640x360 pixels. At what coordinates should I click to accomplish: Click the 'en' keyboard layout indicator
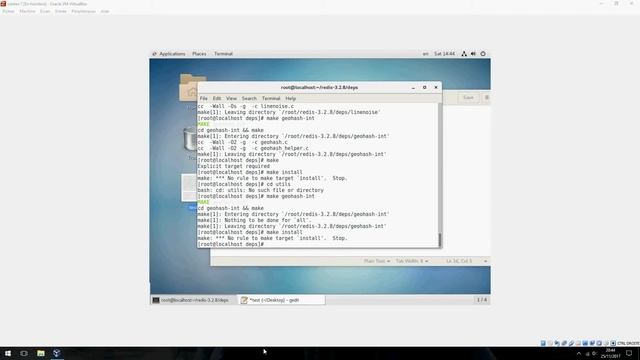[x=425, y=54]
